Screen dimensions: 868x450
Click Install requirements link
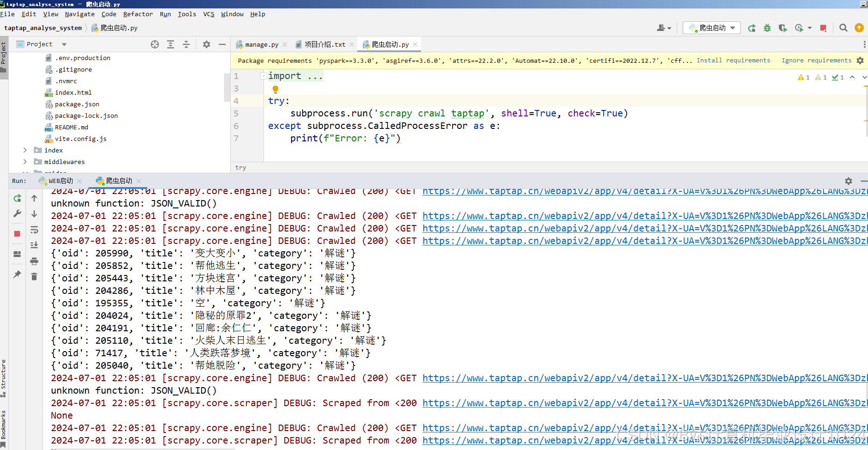coord(733,61)
